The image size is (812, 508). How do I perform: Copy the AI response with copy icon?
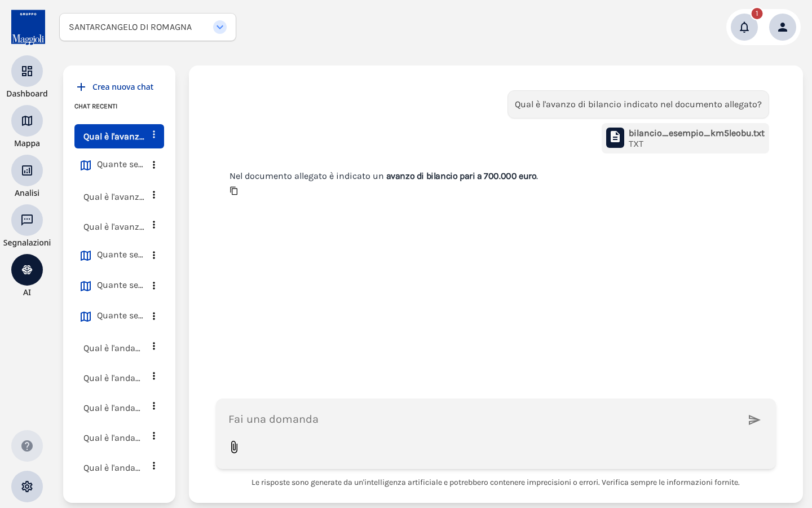pyautogui.click(x=234, y=191)
